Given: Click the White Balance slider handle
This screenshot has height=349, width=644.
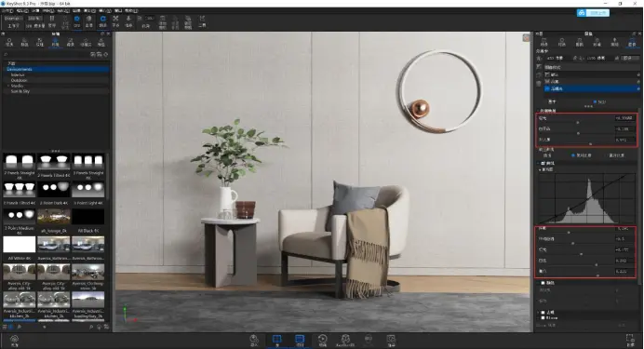Looking at the screenshot, I should point(578,133).
